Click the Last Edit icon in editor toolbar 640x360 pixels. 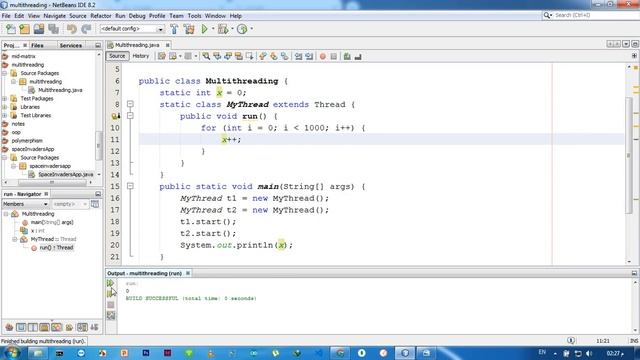click(x=162, y=56)
